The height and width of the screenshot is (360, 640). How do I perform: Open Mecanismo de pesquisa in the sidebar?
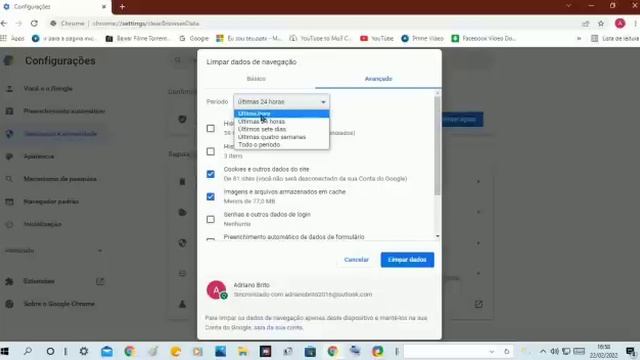60,179
